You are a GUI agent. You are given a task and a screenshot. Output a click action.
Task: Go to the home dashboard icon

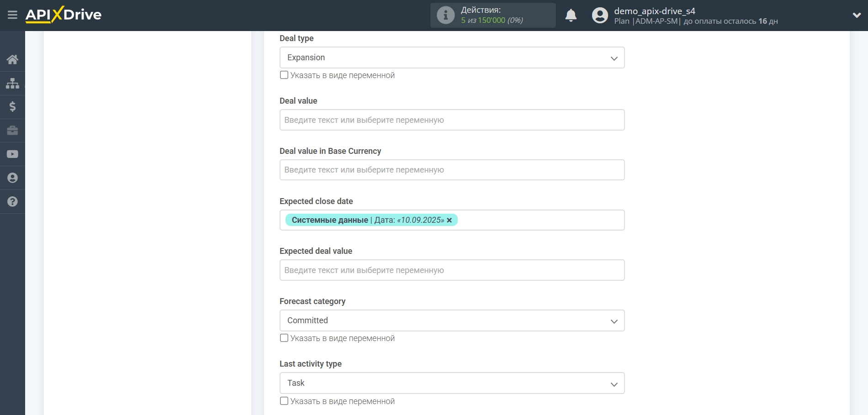[x=12, y=59]
